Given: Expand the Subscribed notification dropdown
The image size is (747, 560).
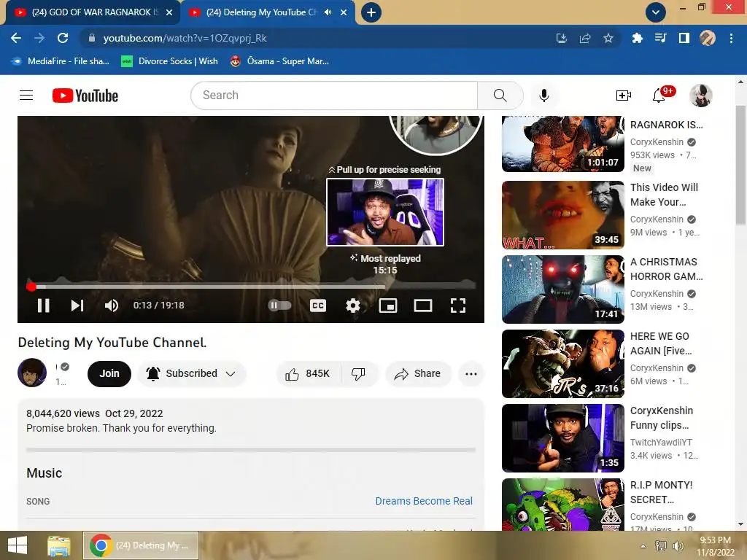Looking at the screenshot, I should tap(192, 373).
